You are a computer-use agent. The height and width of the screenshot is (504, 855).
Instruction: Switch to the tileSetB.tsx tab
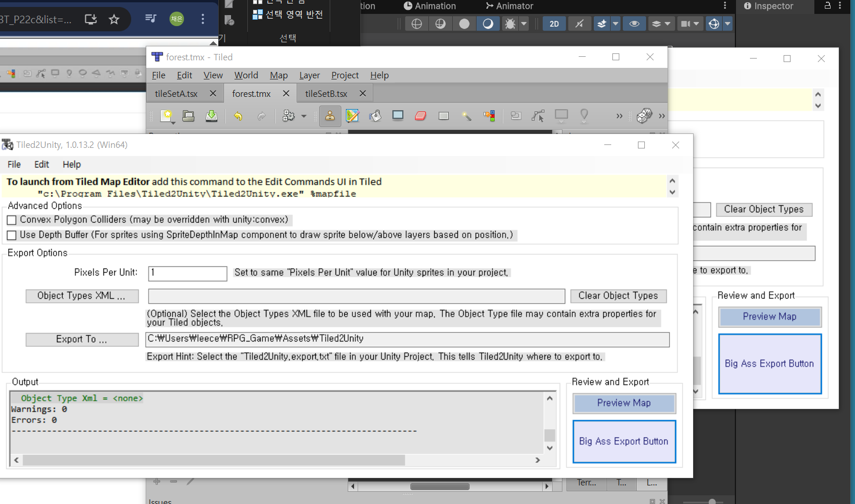point(326,93)
